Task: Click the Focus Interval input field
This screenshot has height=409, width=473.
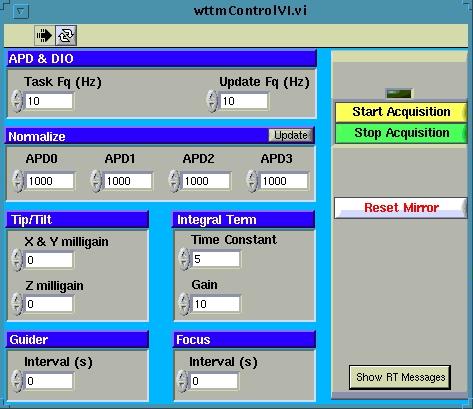Action: tap(214, 381)
